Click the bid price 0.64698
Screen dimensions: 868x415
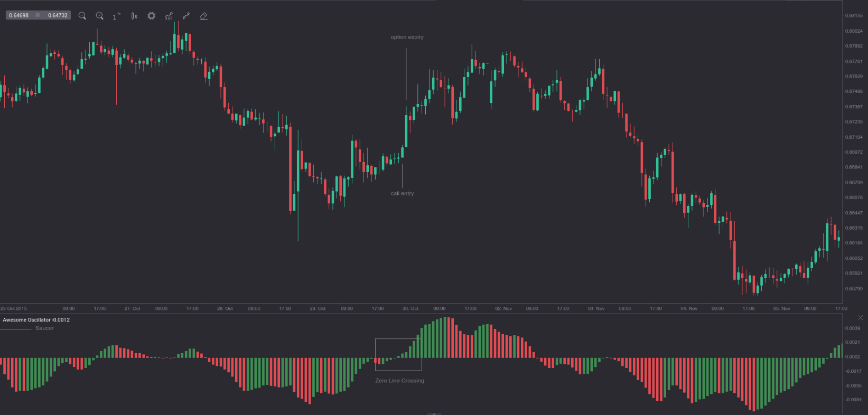(19, 15)
